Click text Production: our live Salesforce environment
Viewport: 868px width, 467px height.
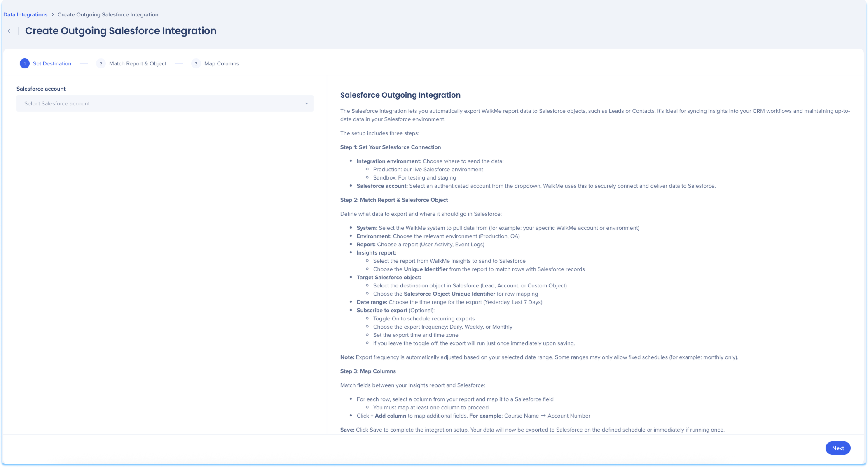click(428, 169)
